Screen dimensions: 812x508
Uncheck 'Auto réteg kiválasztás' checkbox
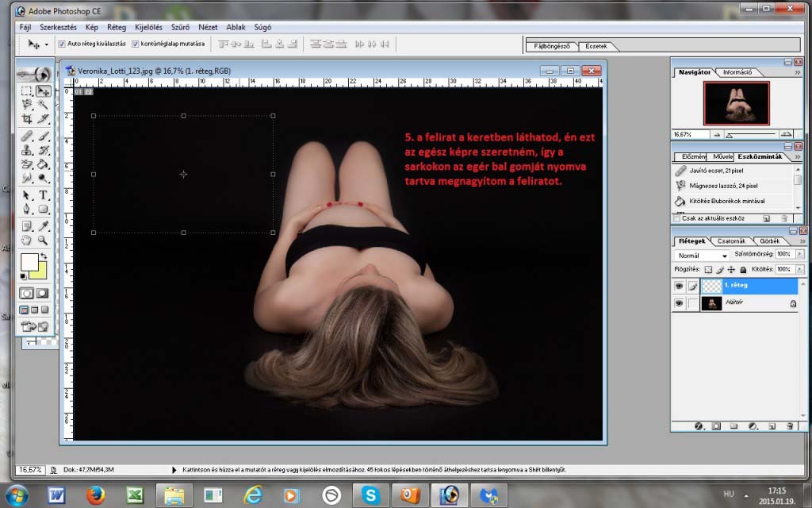coord(62,44)
